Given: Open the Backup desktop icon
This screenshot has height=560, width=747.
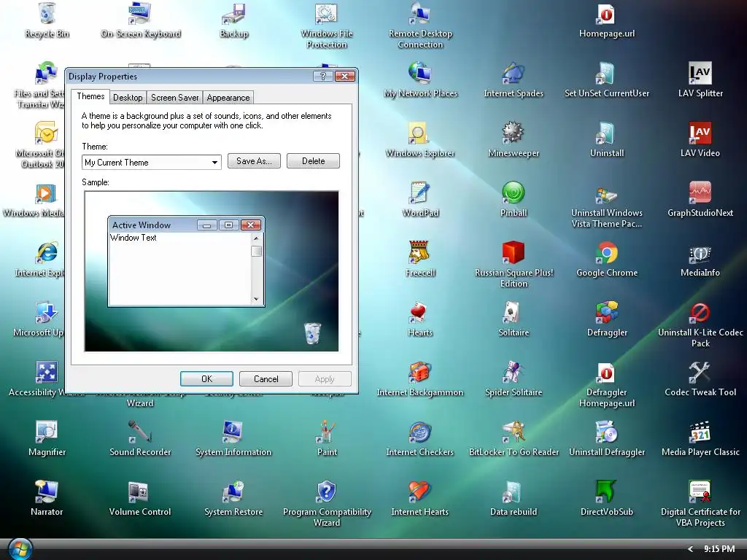Looking at the screenshot, I should [233, 15].
